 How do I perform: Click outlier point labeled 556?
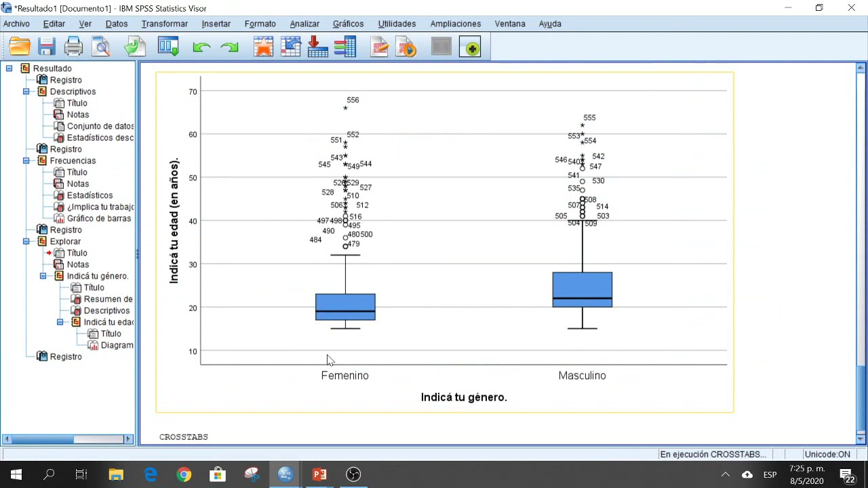[345, 108]
